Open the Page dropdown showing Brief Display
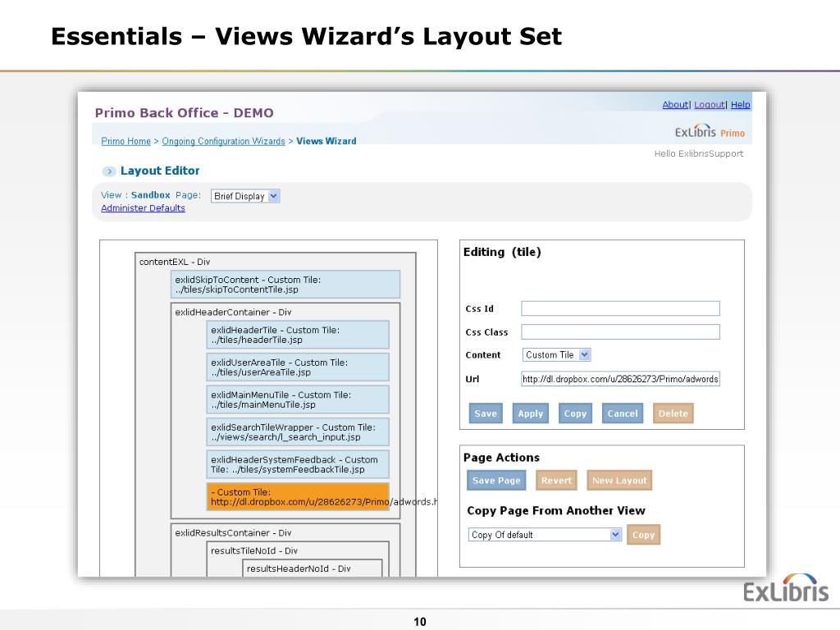This screenshot has height=630, width=840. [x=245, y=196]
